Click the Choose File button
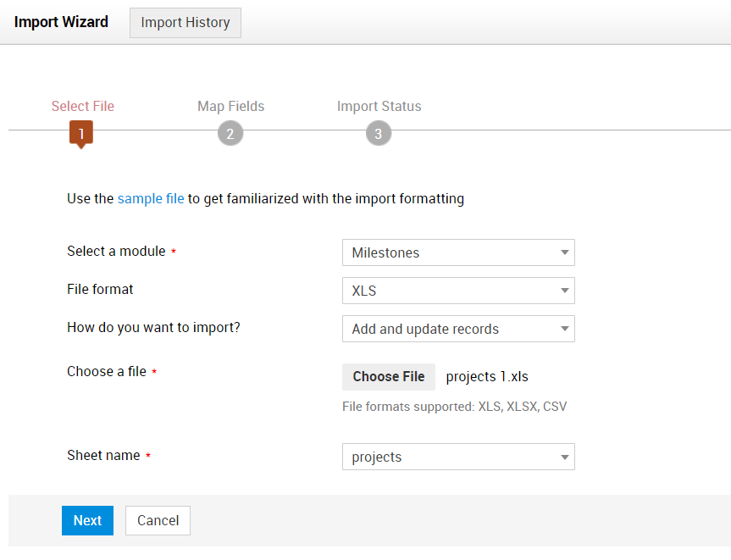 point(389,377)
